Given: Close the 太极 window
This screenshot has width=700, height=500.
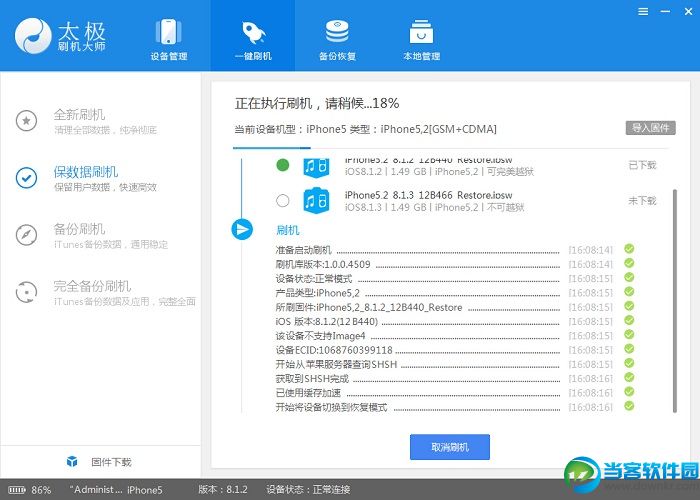Looking at the screenshot, I should coord(688,12).
